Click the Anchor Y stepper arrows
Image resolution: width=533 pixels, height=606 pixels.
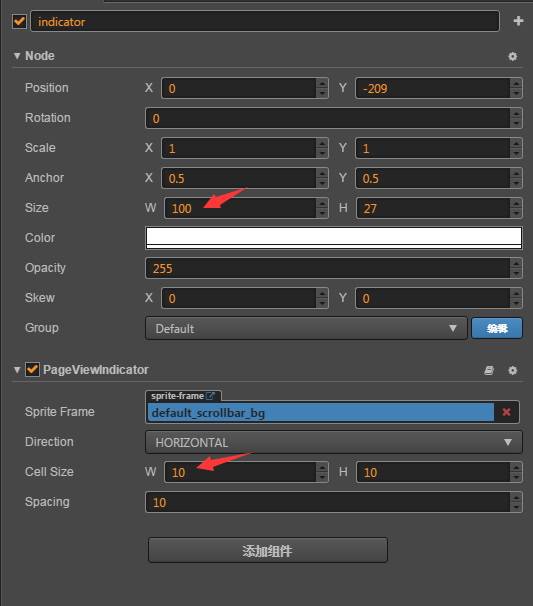(x=516, y=178)
